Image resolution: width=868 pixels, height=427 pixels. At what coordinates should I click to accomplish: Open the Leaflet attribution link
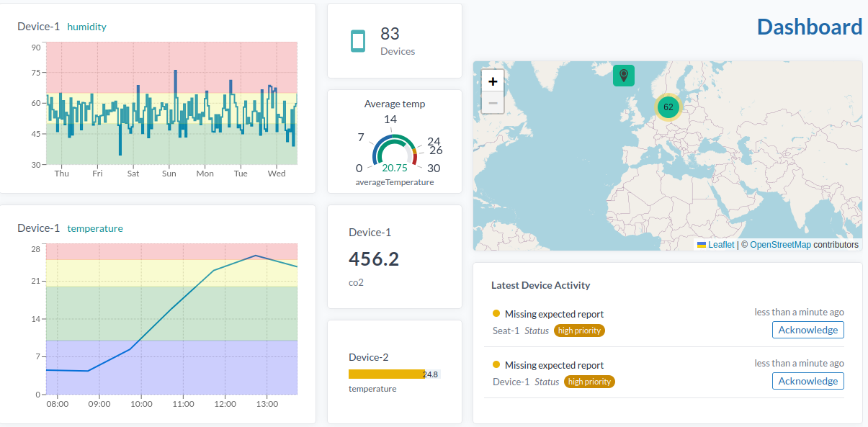pos(723,244)
